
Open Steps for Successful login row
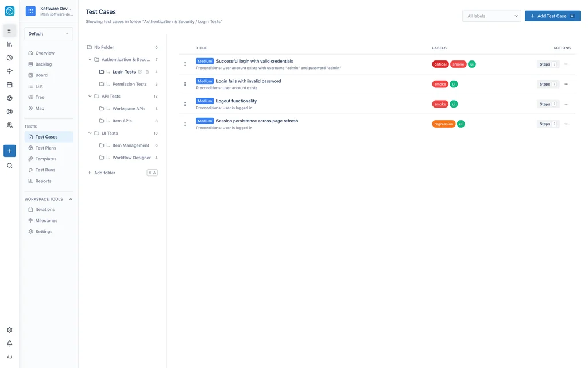[548, 64]
